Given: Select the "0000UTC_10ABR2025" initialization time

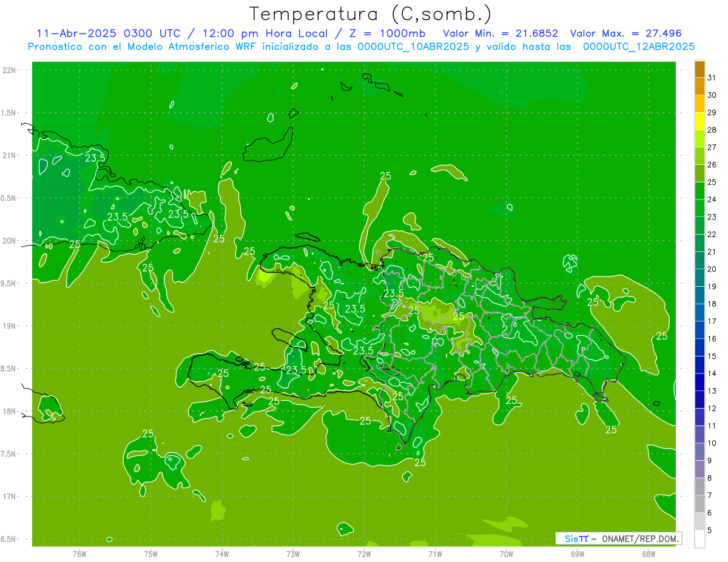Looking at the screenshot, I should (413, 47).
